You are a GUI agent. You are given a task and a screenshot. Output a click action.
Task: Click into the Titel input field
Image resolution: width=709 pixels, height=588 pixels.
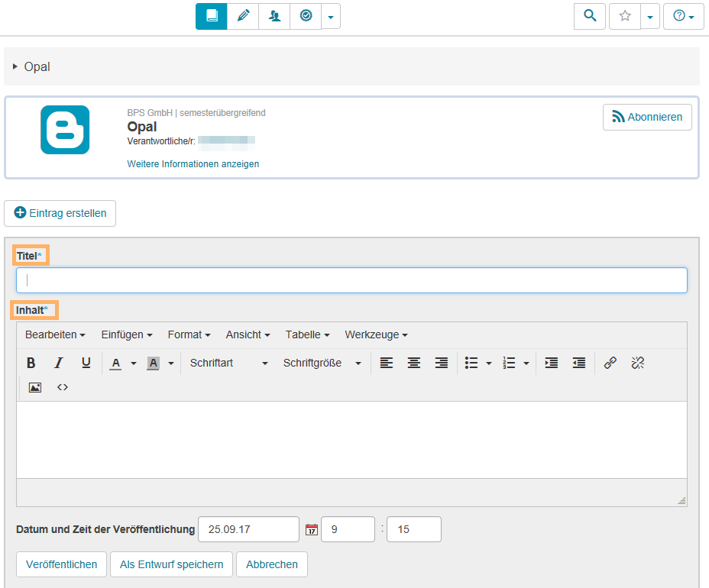(x=351, y=280)
